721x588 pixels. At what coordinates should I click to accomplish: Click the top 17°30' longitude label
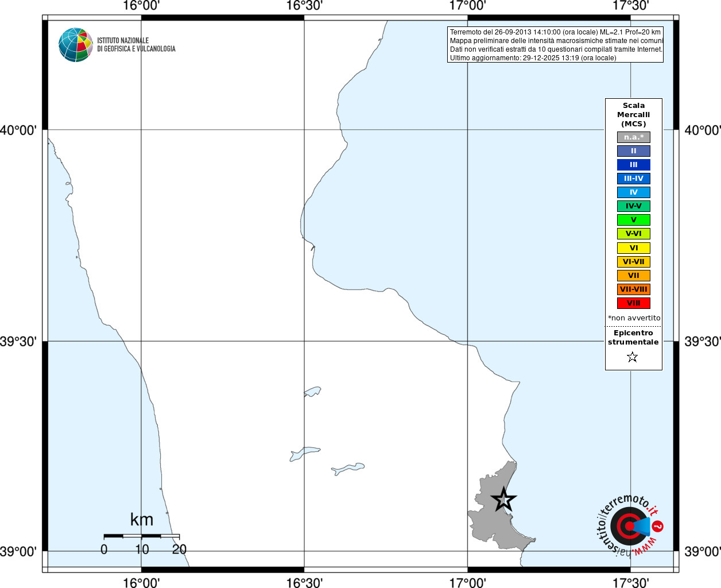(631, 6)
